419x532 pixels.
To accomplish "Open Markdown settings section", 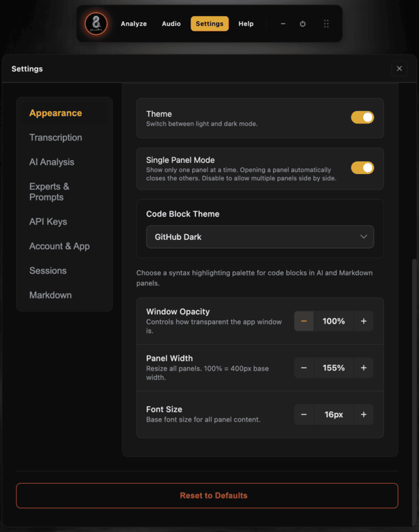I will click(64, 295).
